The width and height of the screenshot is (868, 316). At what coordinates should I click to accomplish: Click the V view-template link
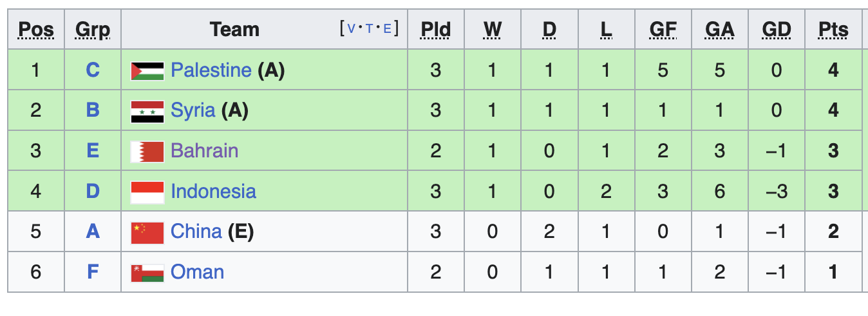pos(351,28)
